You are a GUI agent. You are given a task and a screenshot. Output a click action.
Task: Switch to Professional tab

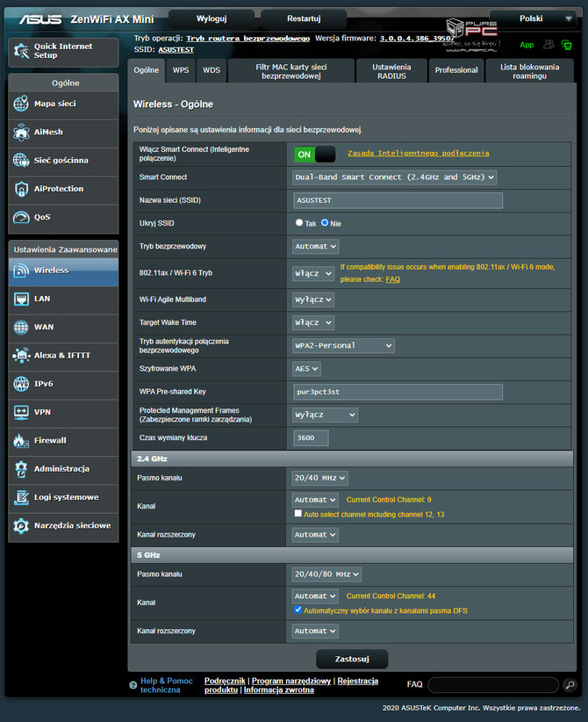click(456, 70)
